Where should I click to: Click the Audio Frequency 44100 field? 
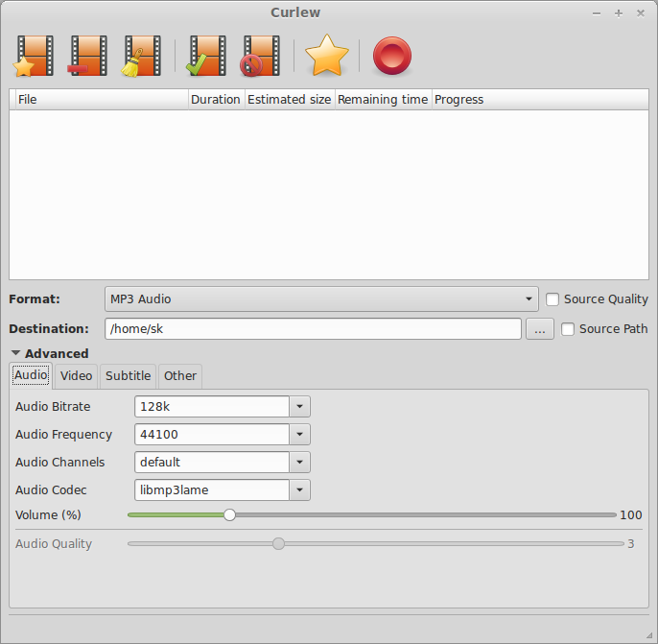(x=212, y=434)
